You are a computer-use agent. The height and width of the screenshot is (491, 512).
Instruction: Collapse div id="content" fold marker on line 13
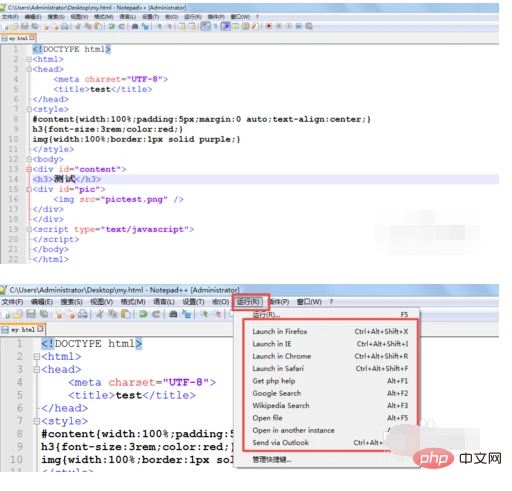click(x=29, y=169)
